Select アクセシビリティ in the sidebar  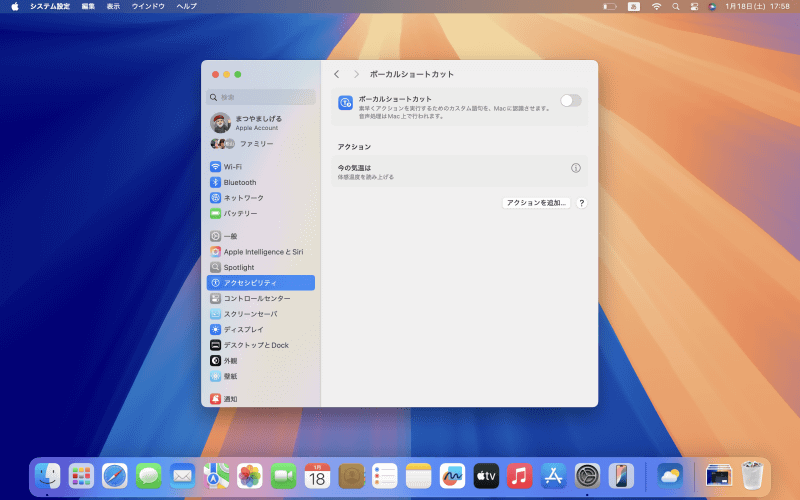coord(261,283)
